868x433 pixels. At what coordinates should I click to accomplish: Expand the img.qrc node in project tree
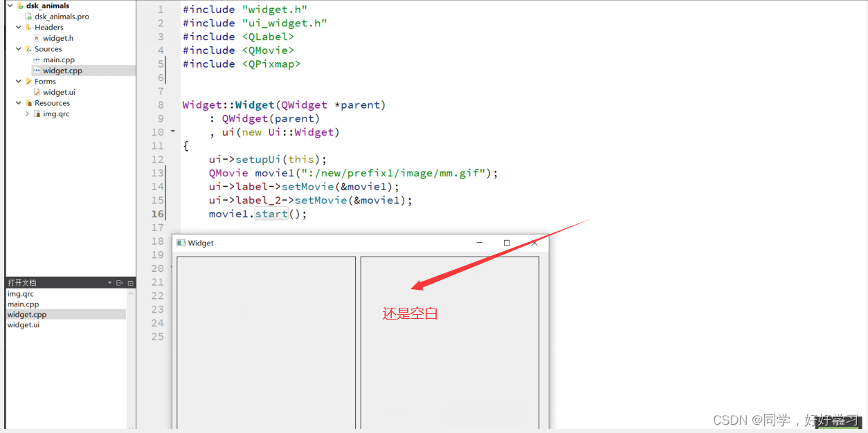click(28, 113)
